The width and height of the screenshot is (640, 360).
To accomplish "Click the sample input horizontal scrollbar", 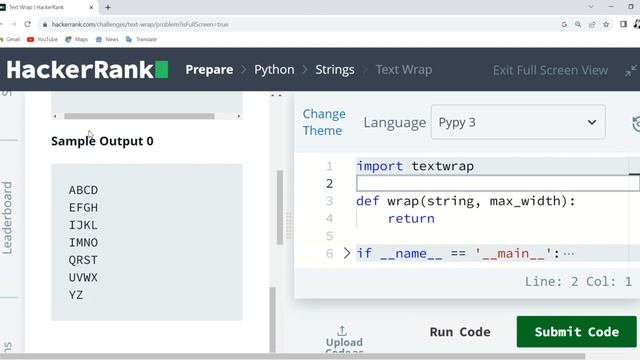I will 139,116.
